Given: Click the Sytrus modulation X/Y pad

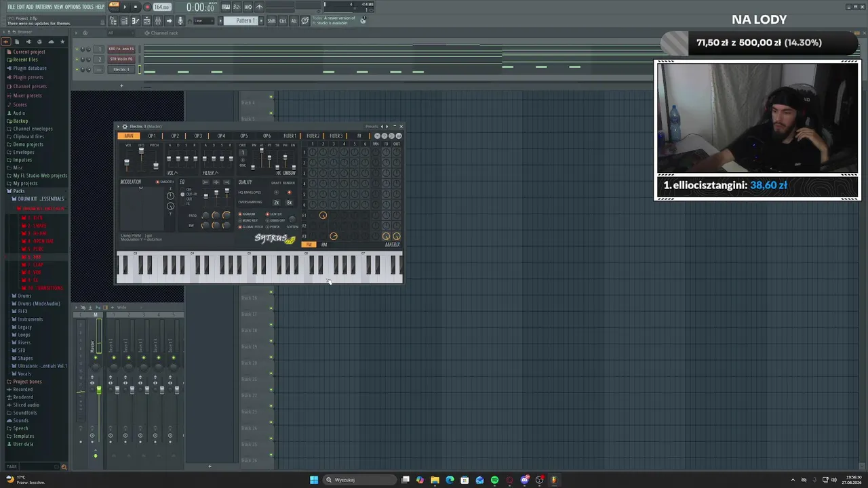Looking at the screenshot, I should 141,209.
